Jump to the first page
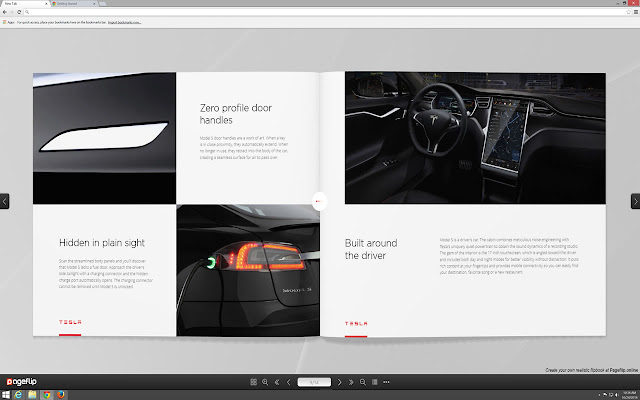The width and height of the screenshot is (640, 400). pos(277,382)
